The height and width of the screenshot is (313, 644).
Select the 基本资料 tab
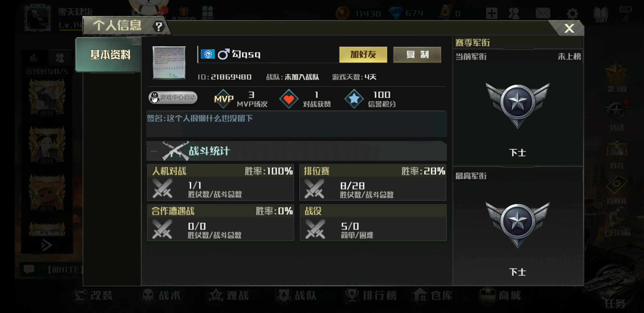click(x=108, y=54)
